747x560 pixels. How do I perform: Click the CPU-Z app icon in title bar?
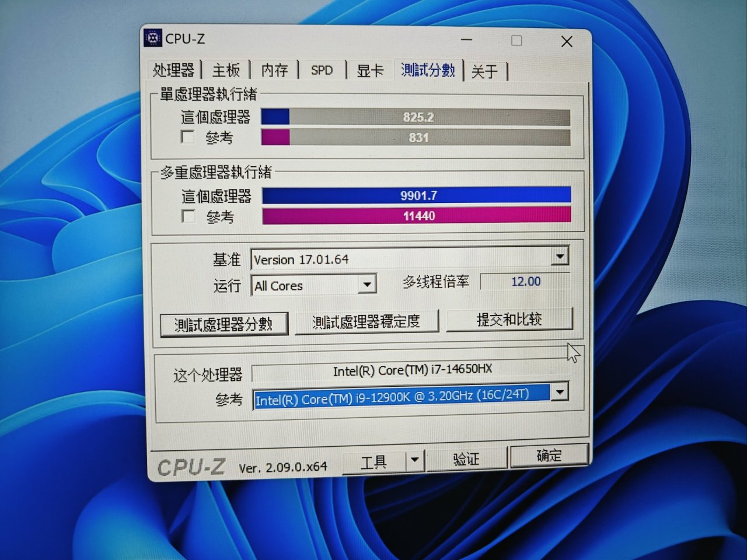pyautogui.click(x=153, y=38)
